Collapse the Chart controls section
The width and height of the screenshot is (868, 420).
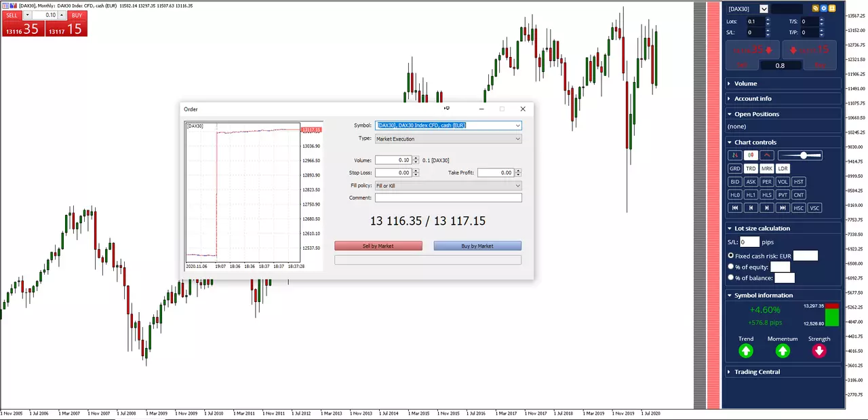pyautogui.click(x=783, y=142)
